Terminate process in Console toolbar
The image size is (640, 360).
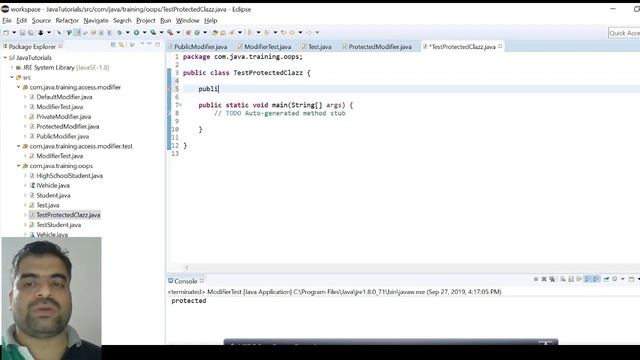(x=536, y=279)
